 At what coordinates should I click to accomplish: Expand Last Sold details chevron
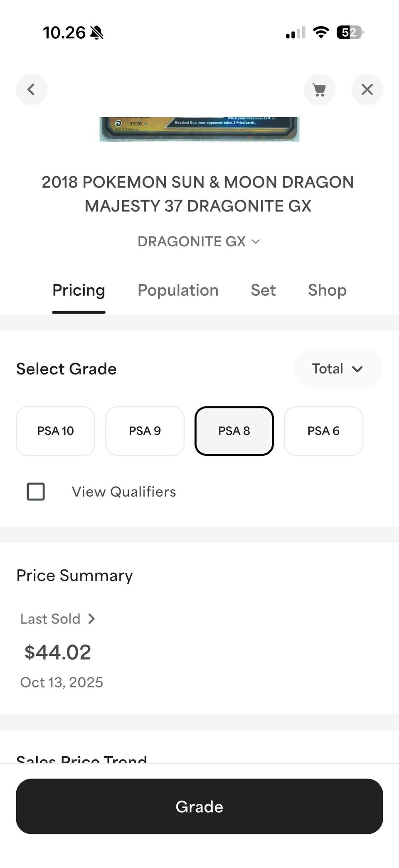[x=92, y=619]
